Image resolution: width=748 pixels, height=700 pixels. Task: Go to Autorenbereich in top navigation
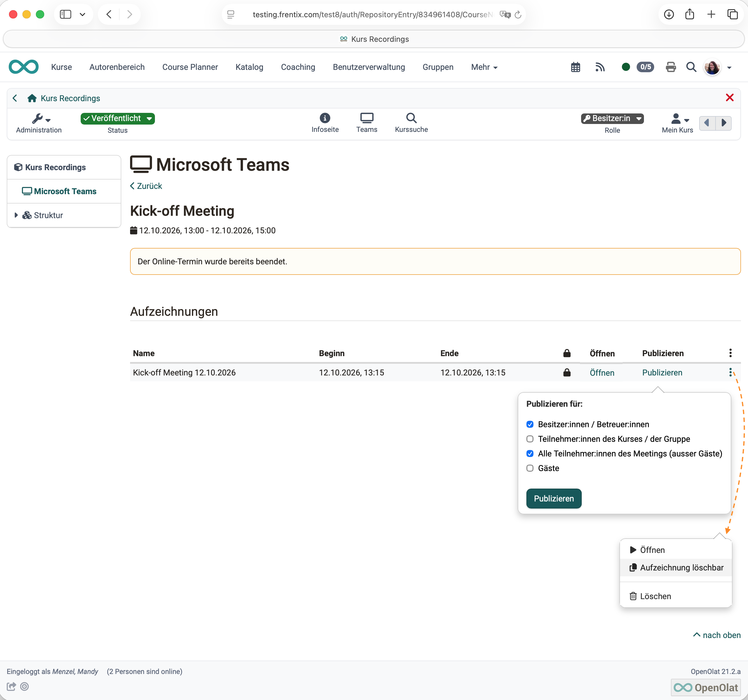[x=117, y=67]
